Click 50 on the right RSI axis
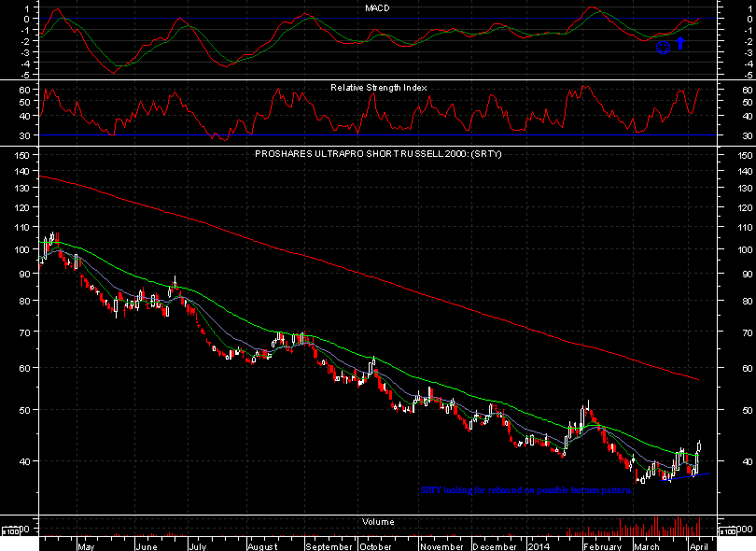The image size is (756, 551). pos(748,103)
